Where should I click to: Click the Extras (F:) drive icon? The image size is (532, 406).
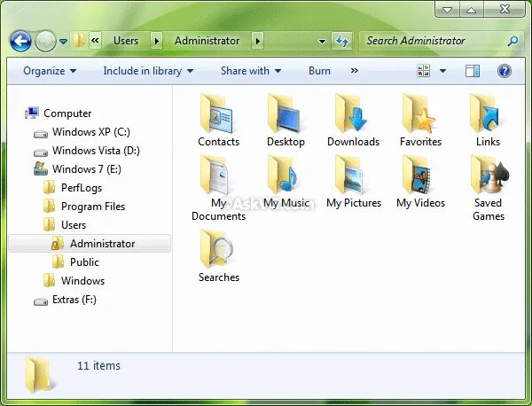41,301
